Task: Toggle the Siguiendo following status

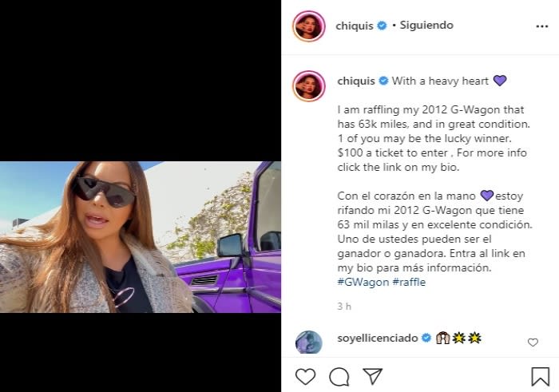Action: (x=426, y=25)
